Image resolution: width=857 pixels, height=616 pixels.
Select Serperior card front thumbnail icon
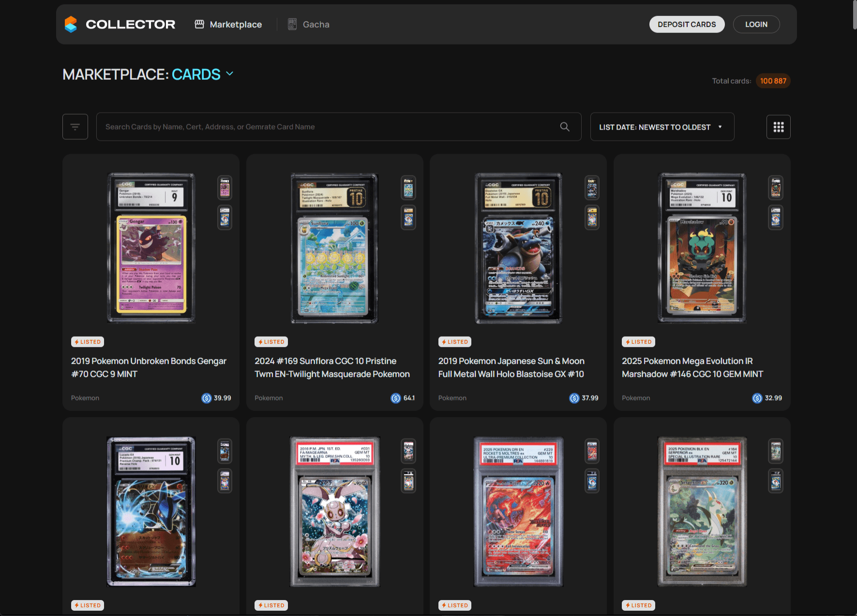[x=776, y=451]
